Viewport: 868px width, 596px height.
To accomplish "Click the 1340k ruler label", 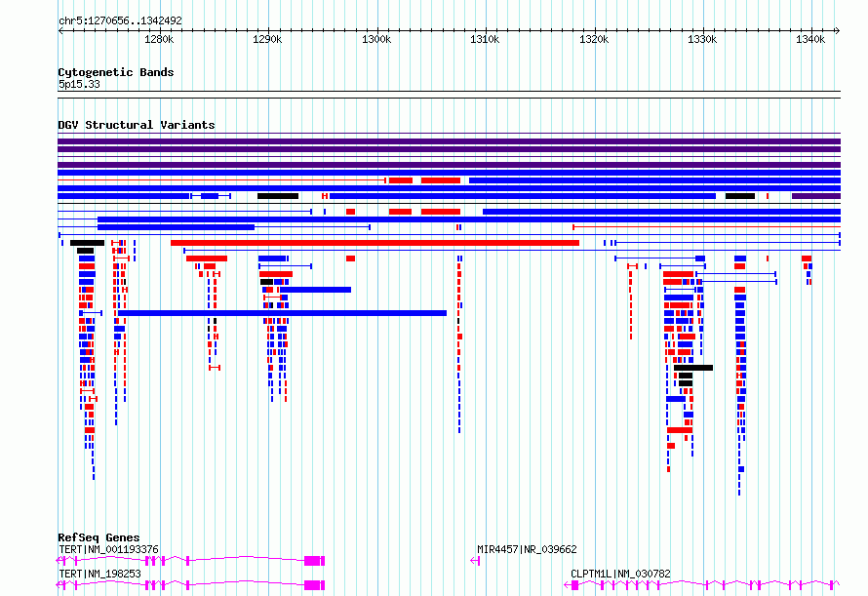I will tap(810, 39).
